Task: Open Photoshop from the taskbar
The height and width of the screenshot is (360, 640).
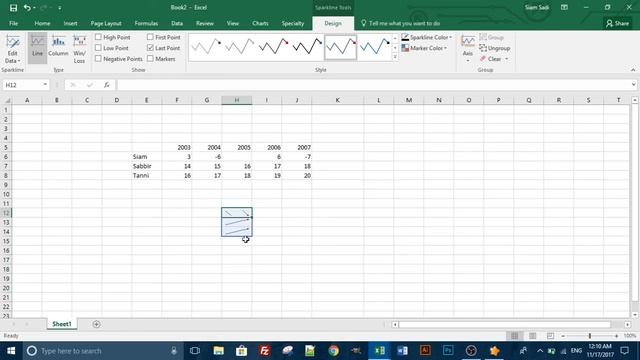Action: tap(448, 351)
